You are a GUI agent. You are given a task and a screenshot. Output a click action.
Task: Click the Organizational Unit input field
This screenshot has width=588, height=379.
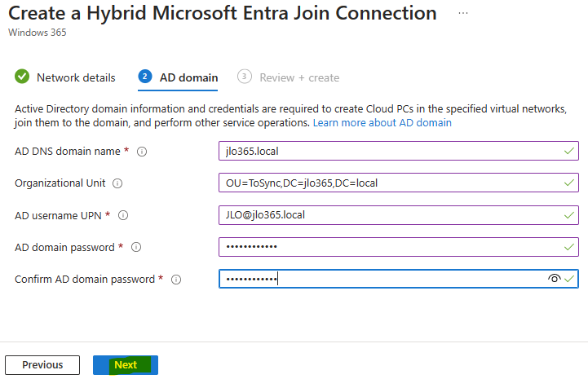(x=399, y=183)
